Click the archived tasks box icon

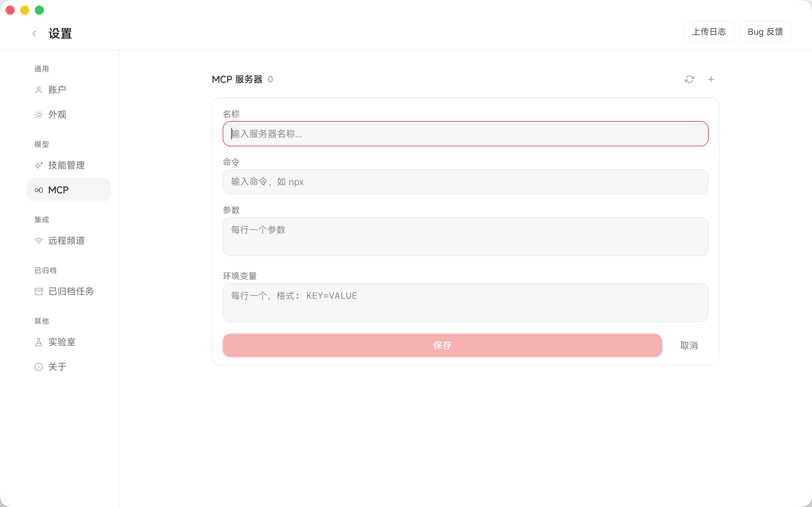point(39,292)
